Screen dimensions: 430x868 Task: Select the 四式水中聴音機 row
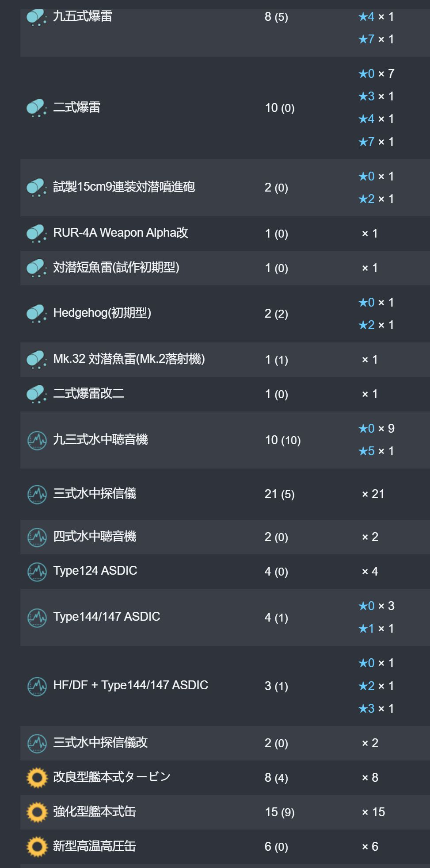pyautogui.click(x=225, y=537)
